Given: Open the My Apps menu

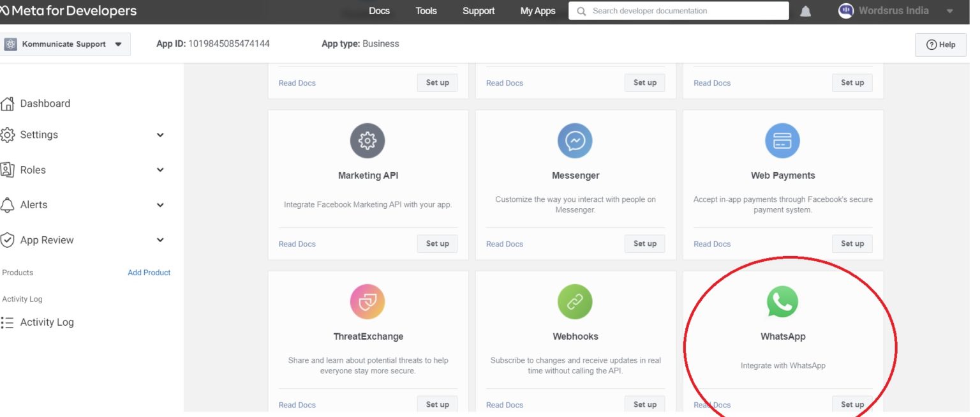Looking at the screenshot, I should pyautogui.click(x=537, y=10).
